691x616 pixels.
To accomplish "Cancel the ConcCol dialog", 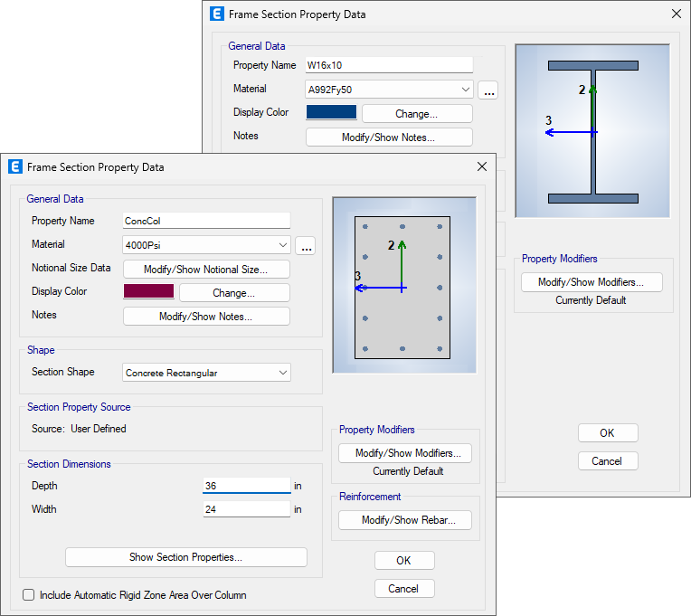I will coord(404,589).
